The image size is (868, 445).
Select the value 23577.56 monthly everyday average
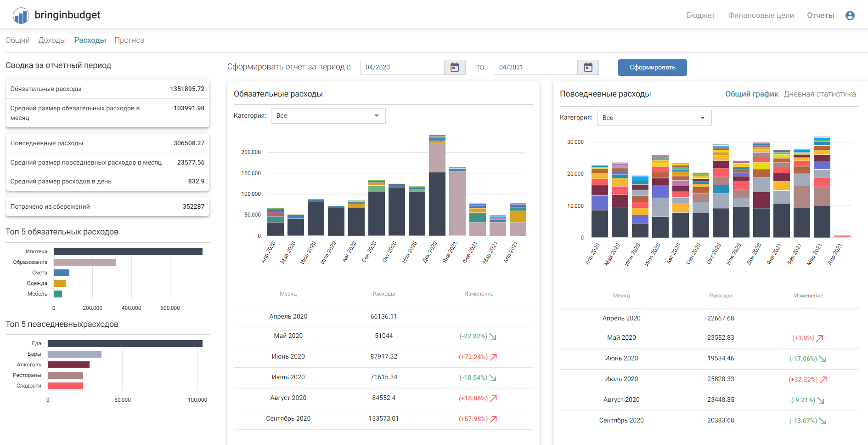coord(191,163)
